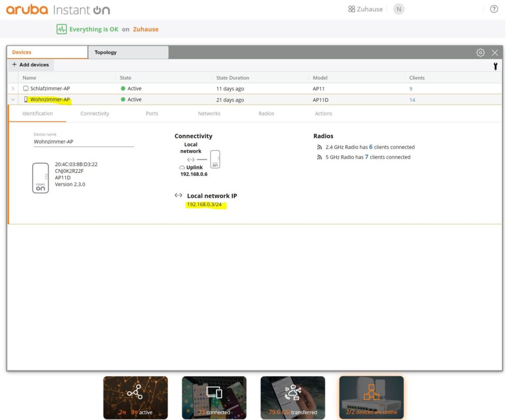Click the 2.4 GHz radio signal icon
Image resolution: width=508 pixels, height=420 pixels.
click(x=319, y=147)
